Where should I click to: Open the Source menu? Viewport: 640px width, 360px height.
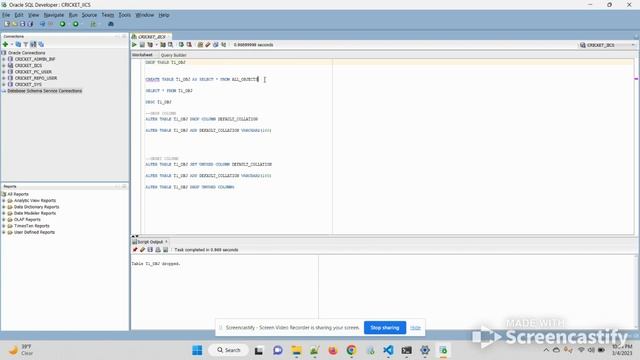tap(89, 15)
